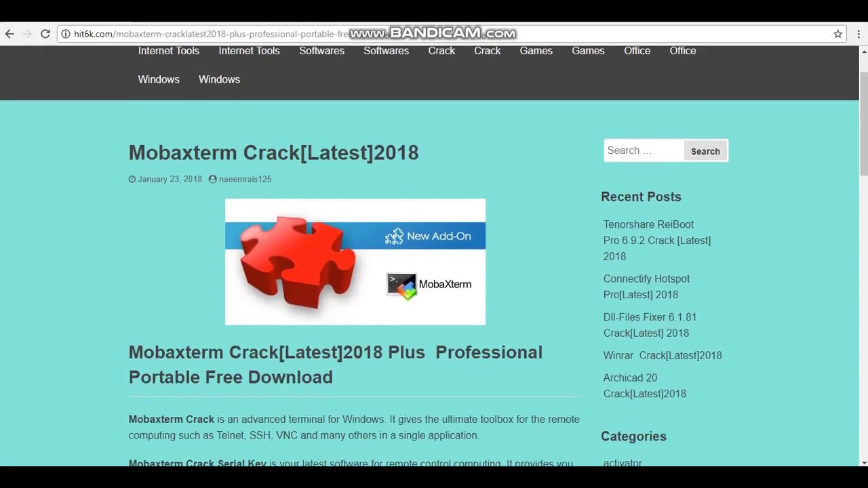Click the clock icon beside January 23, 2018

tap(132, 180)
